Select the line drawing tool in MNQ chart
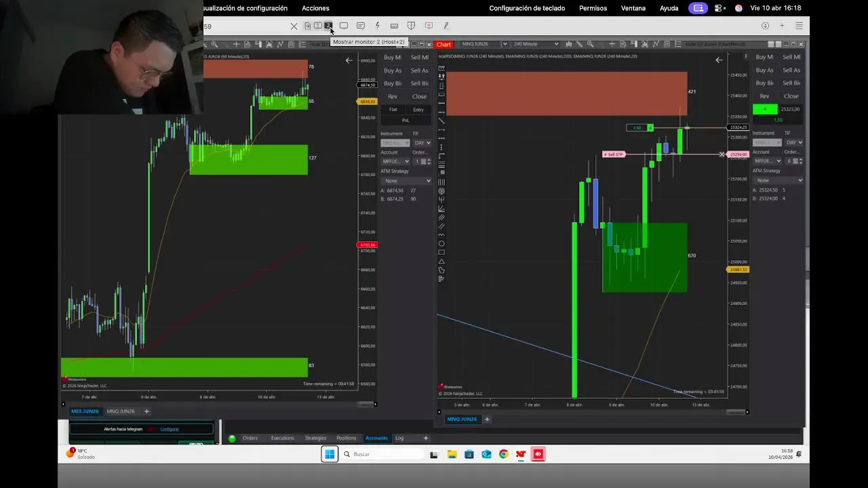Screen dimensions: 868x488 click(x=441, y=121)
